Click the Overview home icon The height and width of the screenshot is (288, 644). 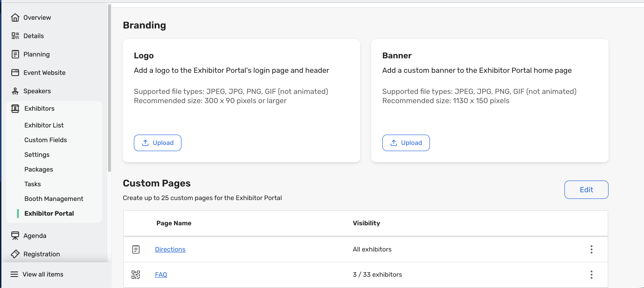15,17
